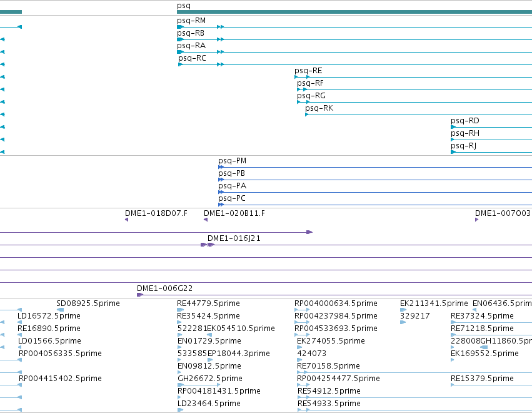
Task: Click the psq-RD start exon arrow
Action: [x=453, y=127]
